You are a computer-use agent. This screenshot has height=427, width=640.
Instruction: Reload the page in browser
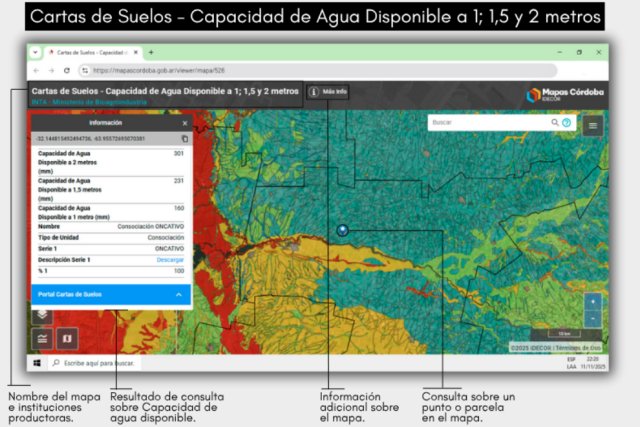pyautogui.click(x=67, y=71)
